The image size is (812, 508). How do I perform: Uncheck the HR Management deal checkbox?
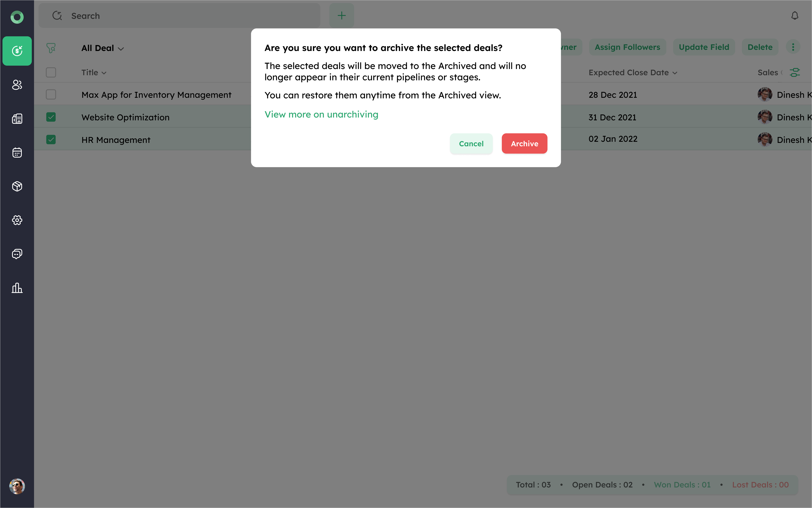(51, 140)
